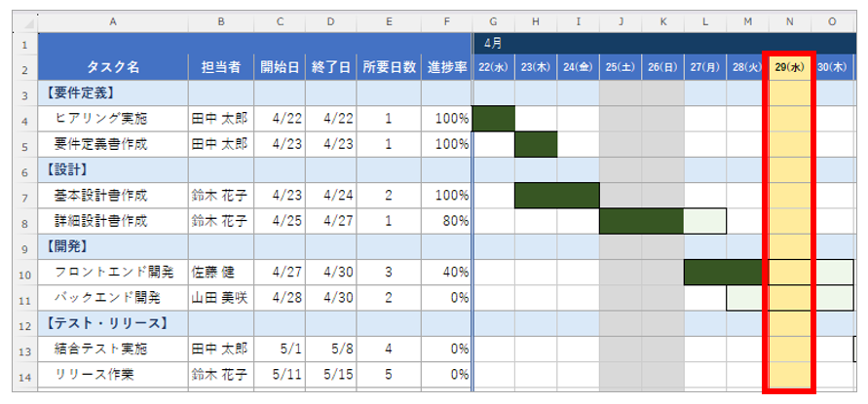The image size is (868, 404).
Task: Select column A header
Action: click(113, 21)
